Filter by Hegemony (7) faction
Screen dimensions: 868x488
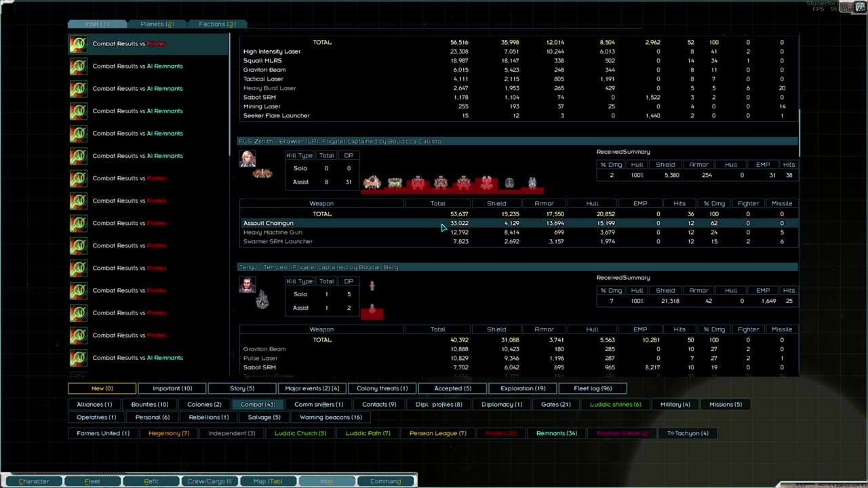(x=169, y=433)
